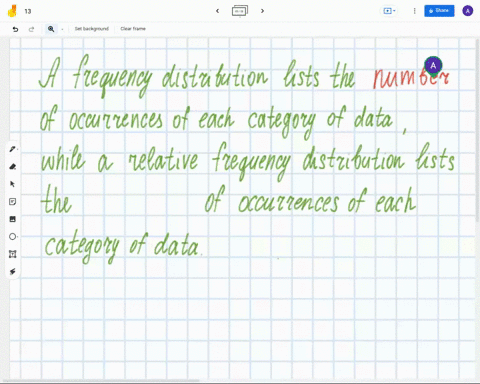Redo the last action
The height and width of the screenshot is (384, 480).
(31, 29)
